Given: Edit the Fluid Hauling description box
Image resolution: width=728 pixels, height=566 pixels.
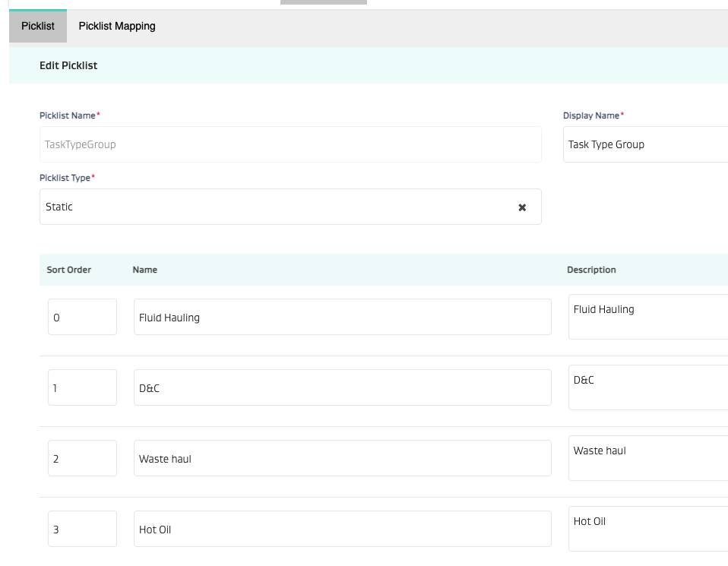Looking at the screenshot, I should tap(647, 318).
